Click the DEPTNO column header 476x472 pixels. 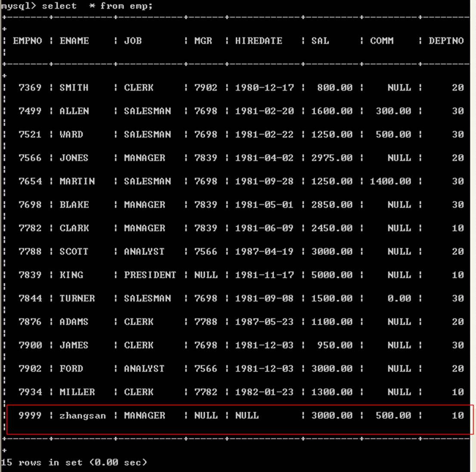tap(446, 41)
